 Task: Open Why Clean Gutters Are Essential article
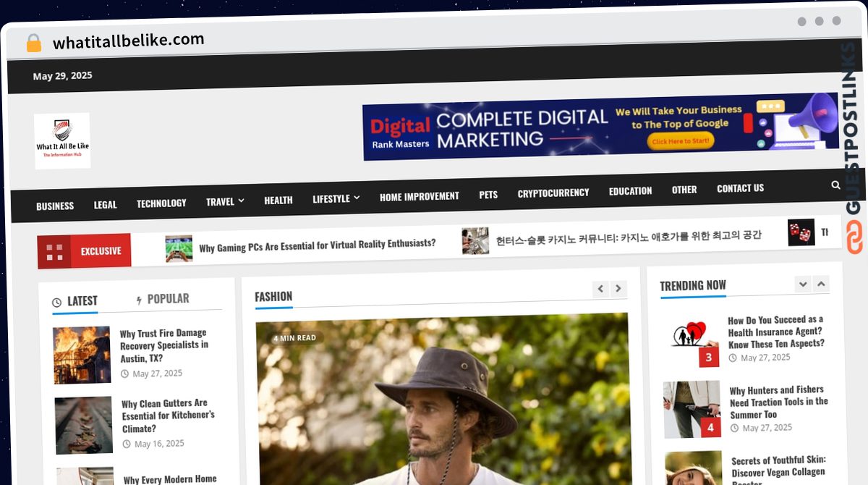pyautogui.click(x=168, y=416)
